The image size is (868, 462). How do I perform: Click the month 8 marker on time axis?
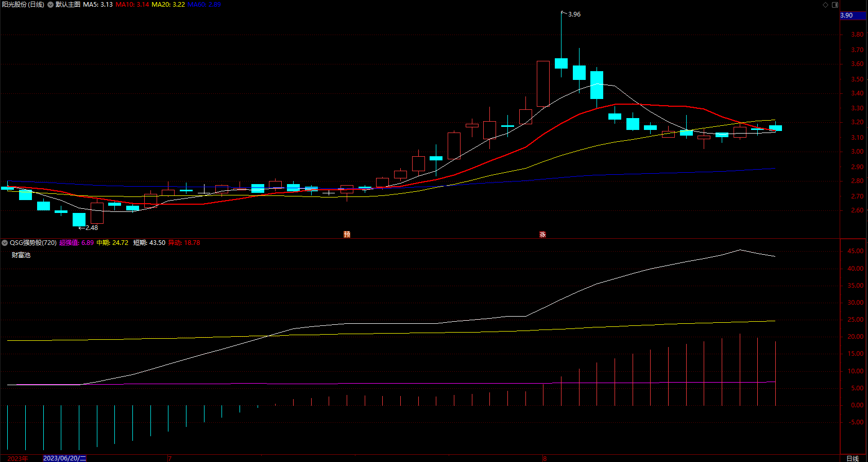coord(545,458)
